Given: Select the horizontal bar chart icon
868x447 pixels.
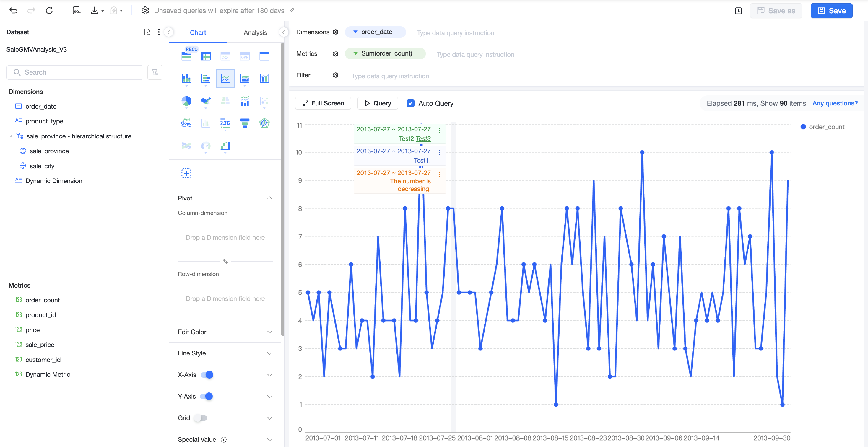Looking at the screenshot, I should 206,79.
